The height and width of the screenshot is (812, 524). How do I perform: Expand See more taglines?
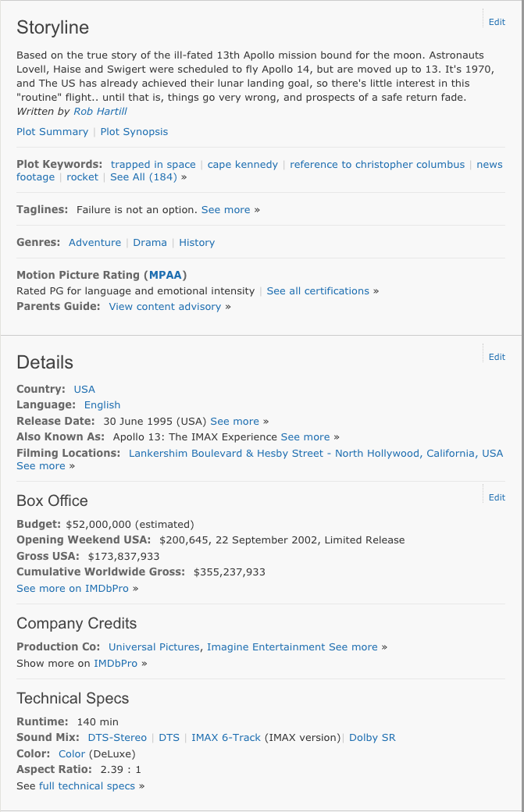226,210
